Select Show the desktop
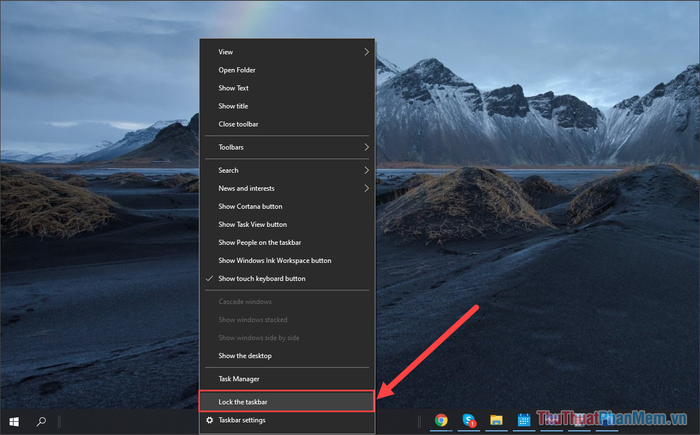The width and height of the screenshot is (700, 435). [287, 356]
